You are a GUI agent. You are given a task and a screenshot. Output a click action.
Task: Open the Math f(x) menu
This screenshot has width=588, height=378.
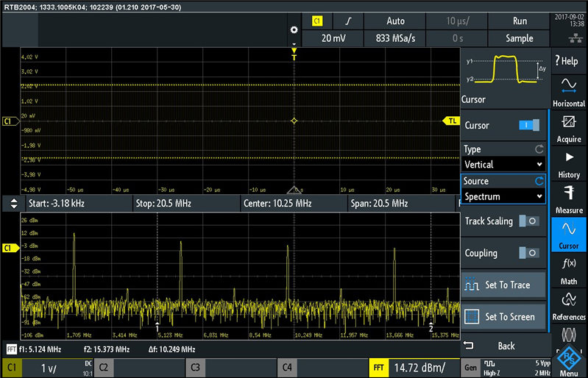click(x=569, y=269)
